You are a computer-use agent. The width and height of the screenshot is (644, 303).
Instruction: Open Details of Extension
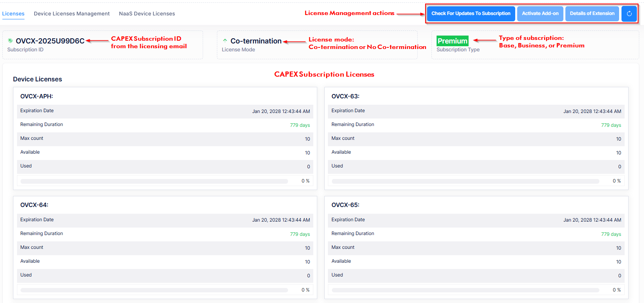pos(592,13)
